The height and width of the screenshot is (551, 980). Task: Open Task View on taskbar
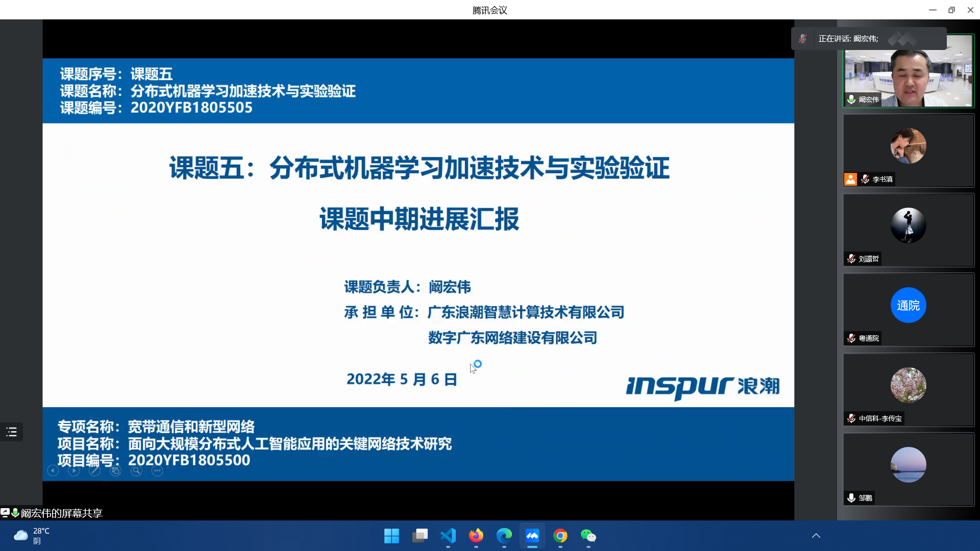420,536
